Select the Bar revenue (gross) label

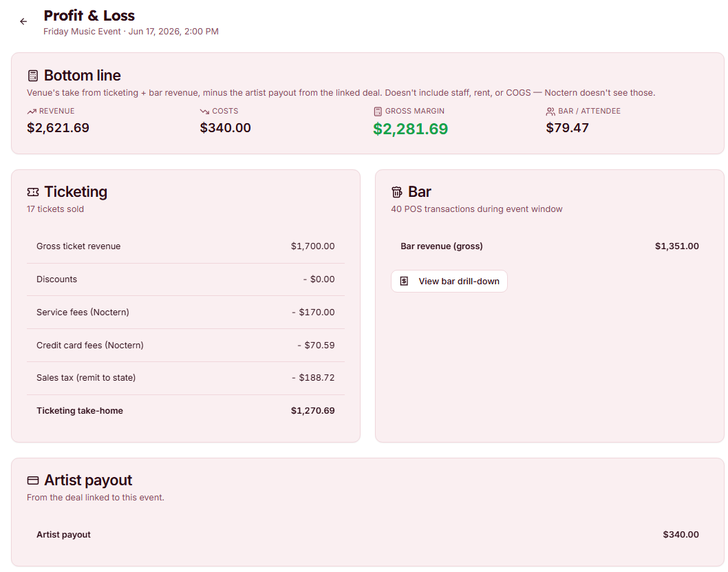[x=442, y=246]
